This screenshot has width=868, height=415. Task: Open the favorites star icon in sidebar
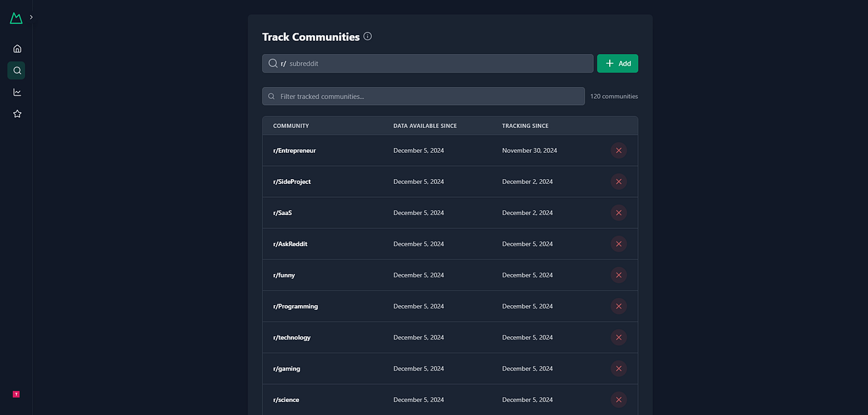tap(17, 113)
